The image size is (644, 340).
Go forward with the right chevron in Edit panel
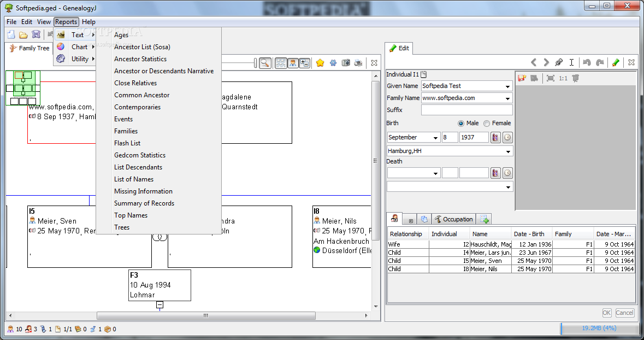coord(546,62)
